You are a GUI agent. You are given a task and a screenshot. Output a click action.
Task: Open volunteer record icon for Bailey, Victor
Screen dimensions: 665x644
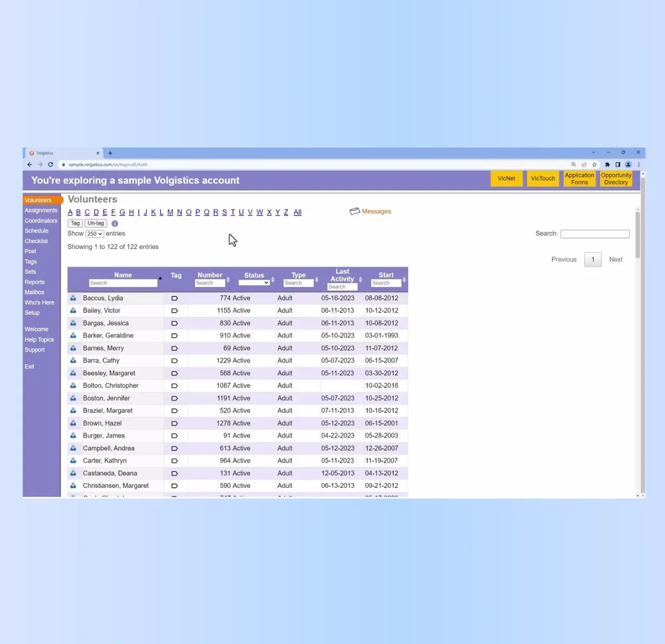pos(73,310)
